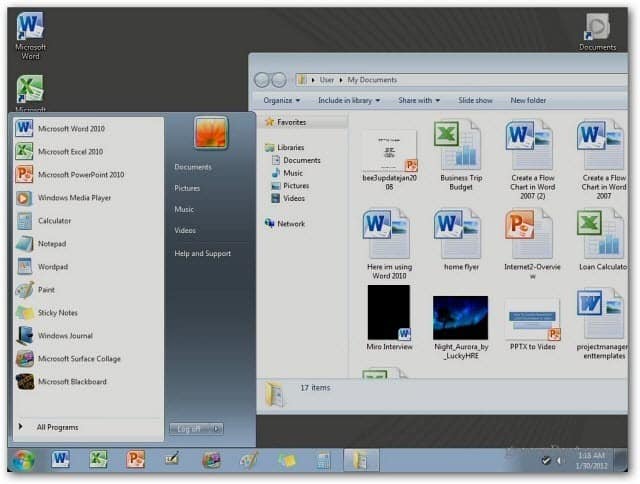The height and width of the screenshot is (484, 640).
Task: Expand the User breadcrumb arrow in address bar
Action: [x=341, y=80]
